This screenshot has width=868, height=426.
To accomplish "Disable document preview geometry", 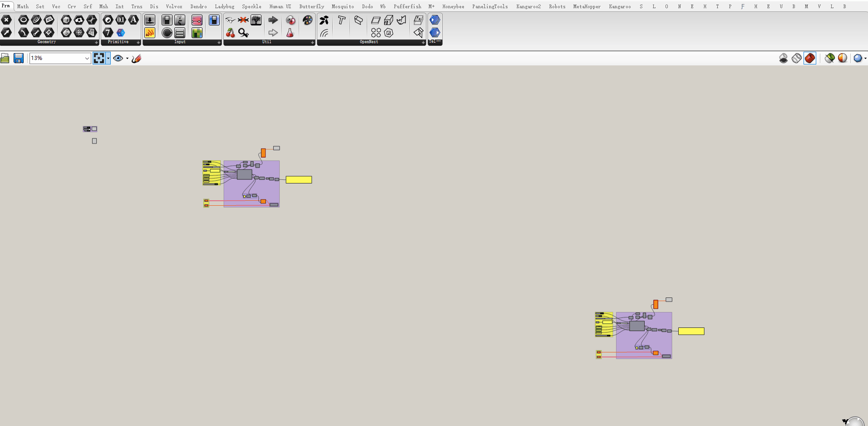I will (x=784, y=58).
